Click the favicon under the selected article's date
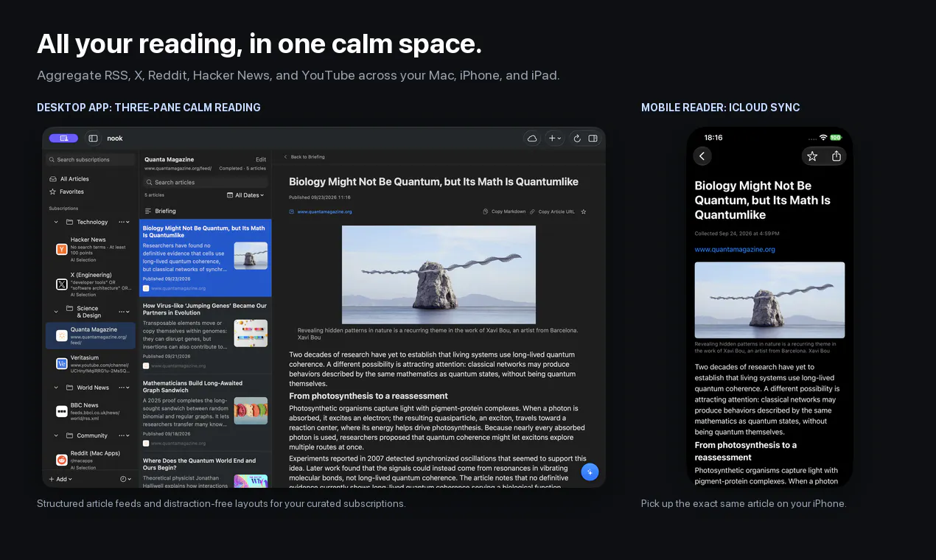 146,288
